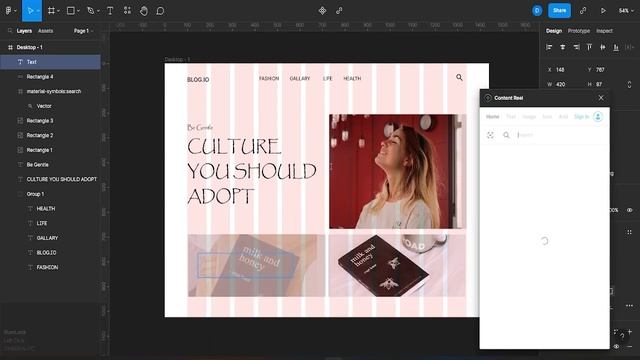Click the Create component icon

pos(322,11)
